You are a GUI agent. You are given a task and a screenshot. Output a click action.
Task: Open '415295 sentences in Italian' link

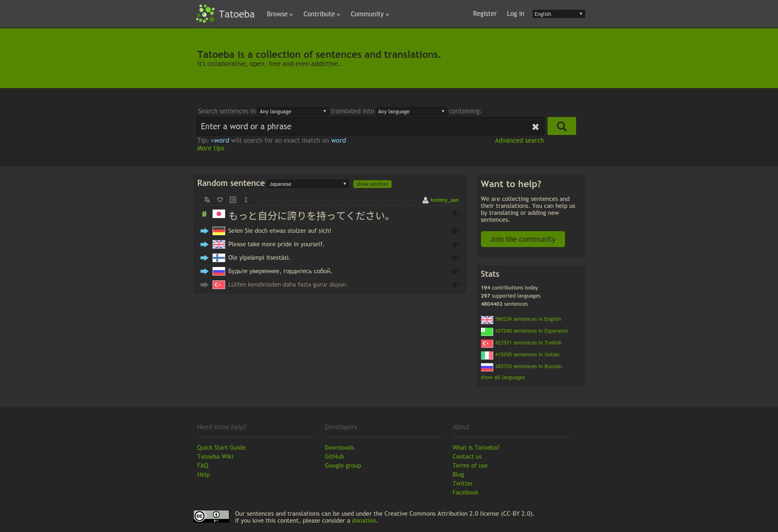tap(527, 355)
